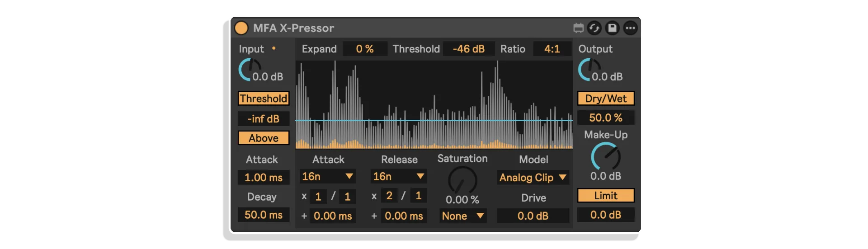This screenshot has width=868, height=249.
Task: Click the Drive 0.0 dB field
Action: tap(533, 216)
